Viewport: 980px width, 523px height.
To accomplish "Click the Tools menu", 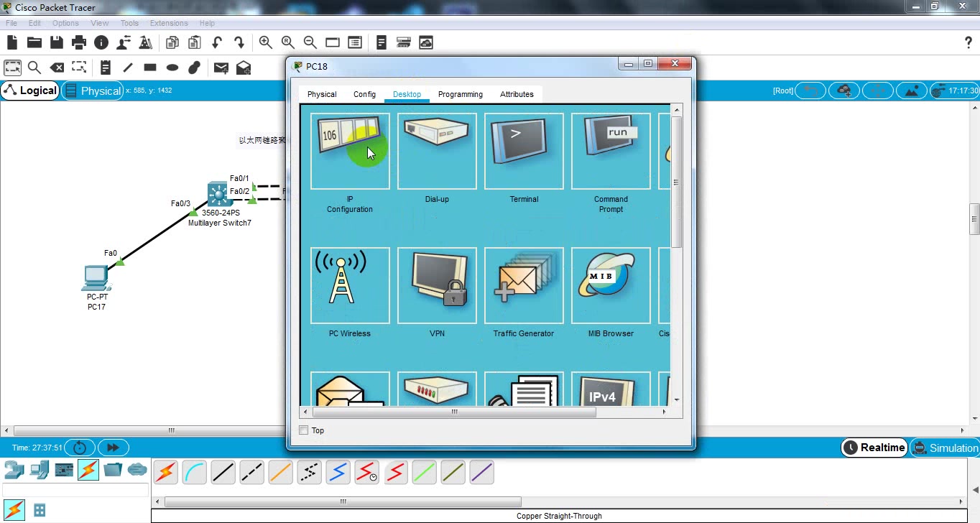I will (129, 23).
